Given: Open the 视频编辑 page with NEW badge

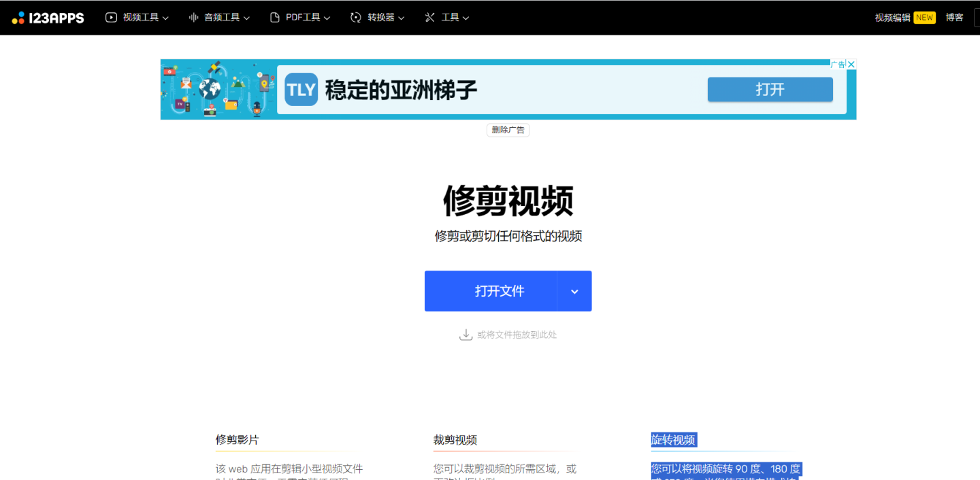Looking at the screenshot, I should click(x=892, y=17).
